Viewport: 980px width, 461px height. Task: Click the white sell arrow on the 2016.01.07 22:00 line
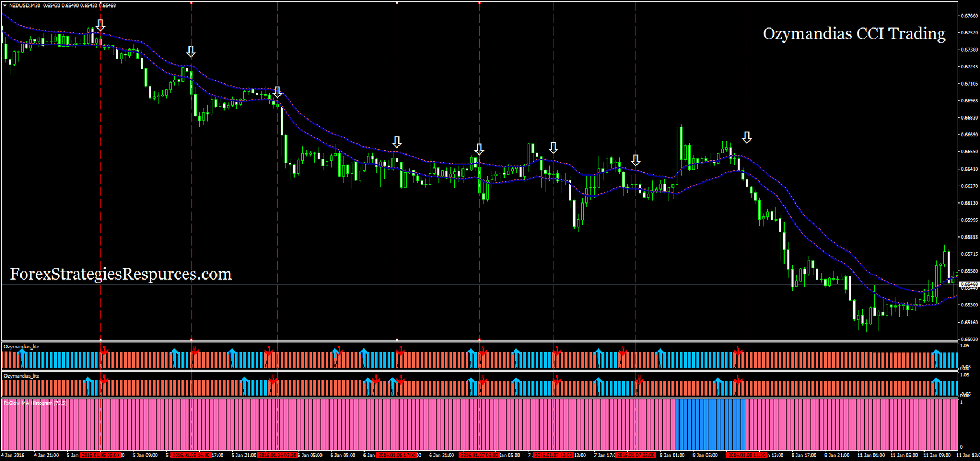[636, 160]
